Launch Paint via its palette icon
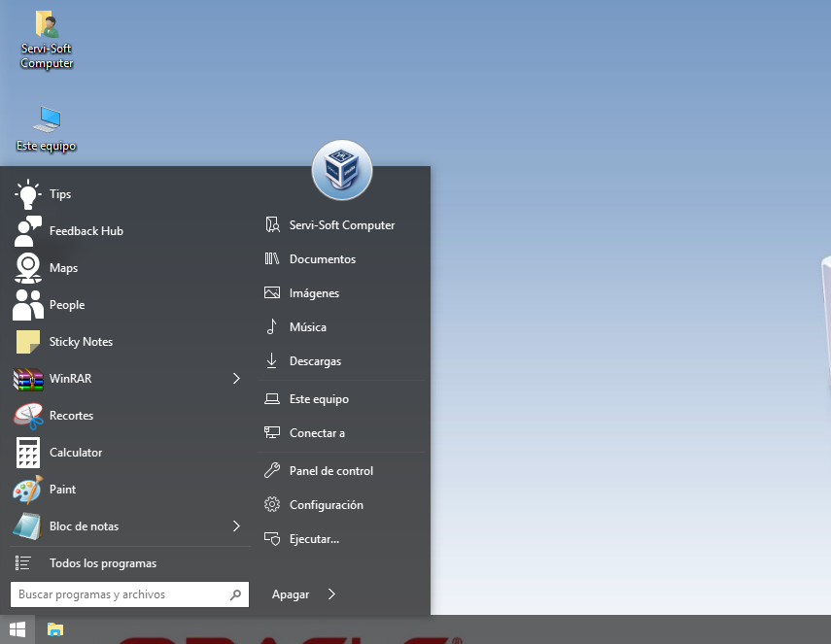This screenshot has height=644, width=831. tap(28, 490)
